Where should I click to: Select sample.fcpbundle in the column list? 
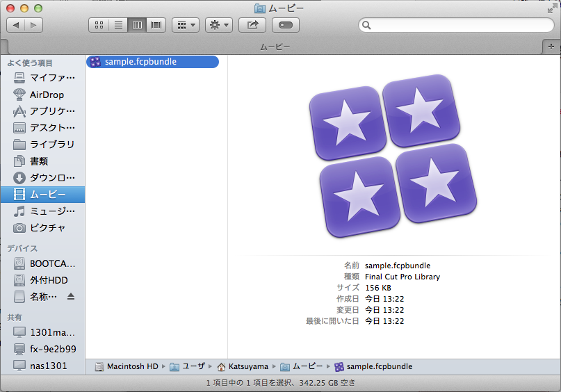point(140,62)
